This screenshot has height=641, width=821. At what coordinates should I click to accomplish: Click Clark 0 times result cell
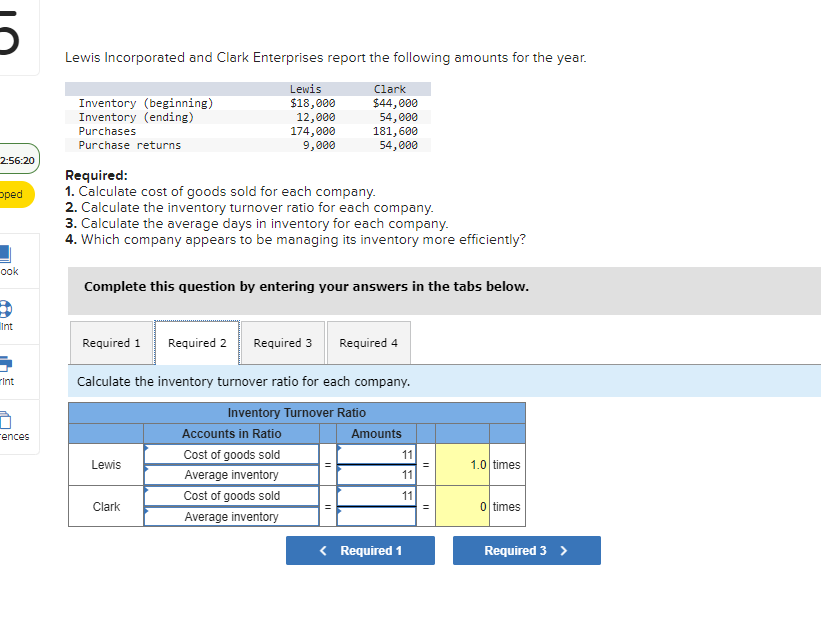click(462, 506)
